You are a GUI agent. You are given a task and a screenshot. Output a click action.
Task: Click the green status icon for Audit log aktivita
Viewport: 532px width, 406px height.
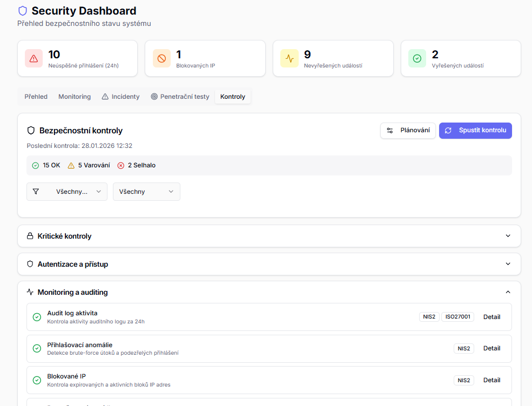click(37, 317)
